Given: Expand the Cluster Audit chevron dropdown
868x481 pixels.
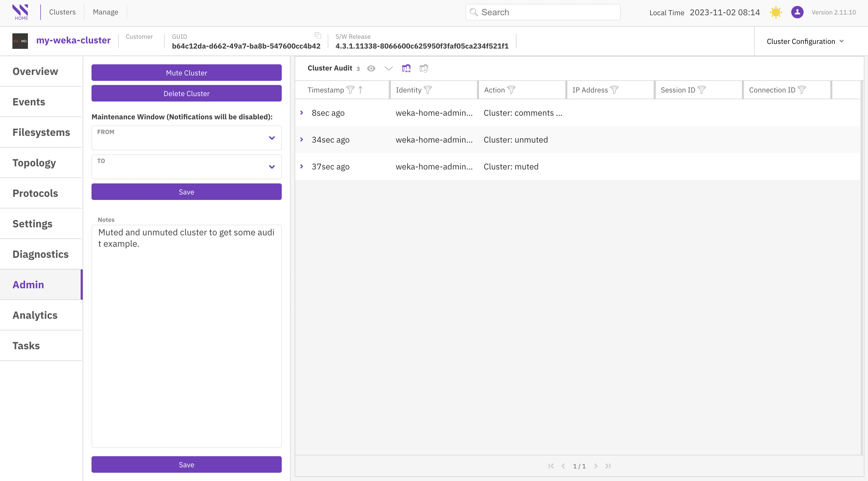Looking at the screenshot, I should pyautogui.click(x=389, y=68).
